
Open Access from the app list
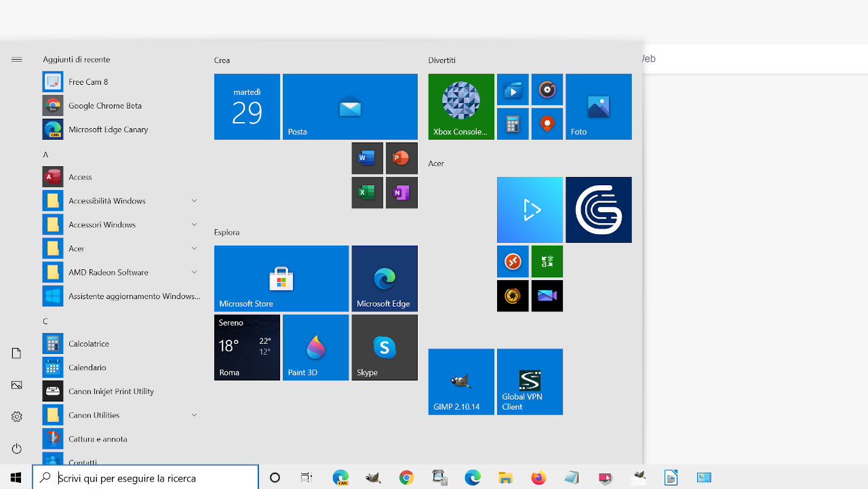[121, 177]
